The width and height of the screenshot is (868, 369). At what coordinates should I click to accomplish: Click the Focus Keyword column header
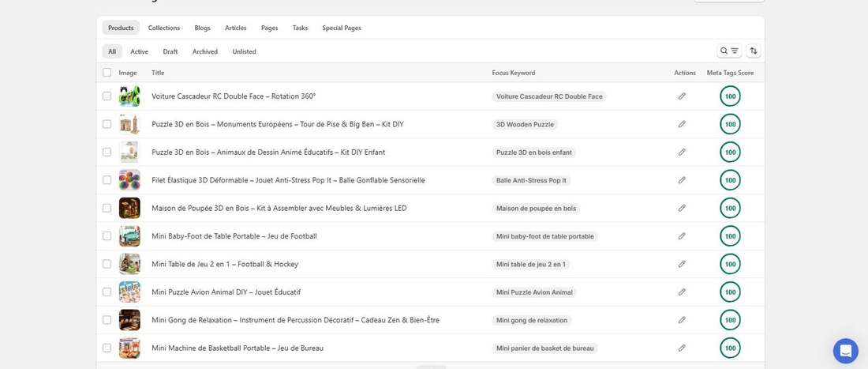[x=514, y=73]
